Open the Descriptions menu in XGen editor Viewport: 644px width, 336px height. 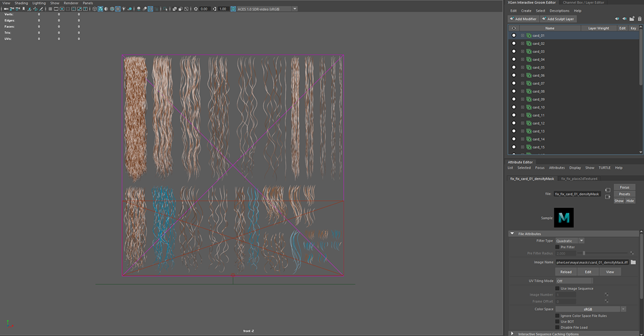pos(559,11)
